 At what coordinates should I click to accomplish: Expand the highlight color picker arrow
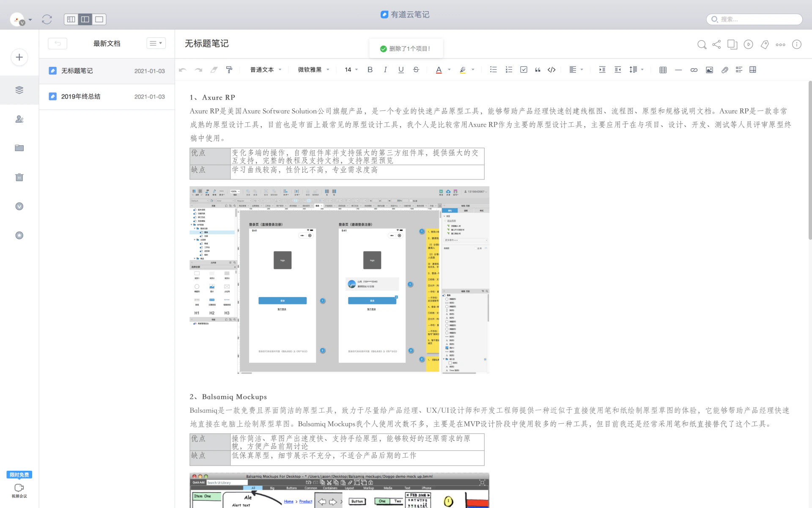pos(473,70)
